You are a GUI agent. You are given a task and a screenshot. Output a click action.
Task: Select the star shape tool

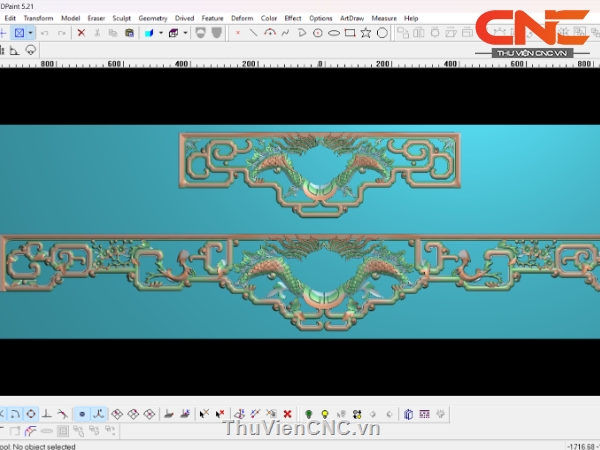[365, 33]
